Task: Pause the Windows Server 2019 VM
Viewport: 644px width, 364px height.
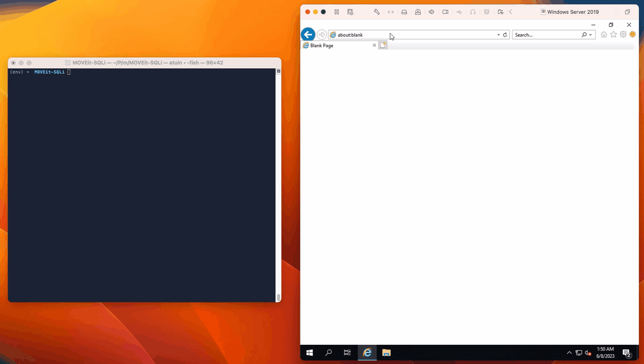Action: point(337,12)
